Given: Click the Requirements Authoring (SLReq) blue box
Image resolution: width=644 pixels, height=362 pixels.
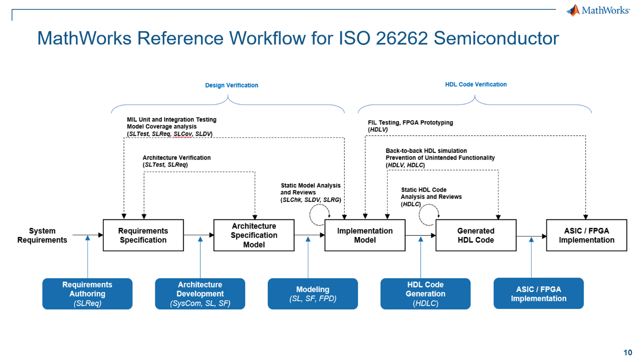Looking at the screenshot, I should click(x=87, y=294).
